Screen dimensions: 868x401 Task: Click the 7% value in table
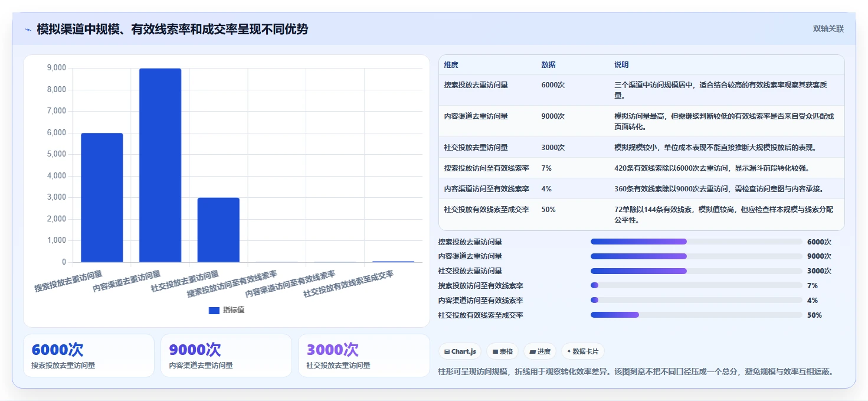546,168
